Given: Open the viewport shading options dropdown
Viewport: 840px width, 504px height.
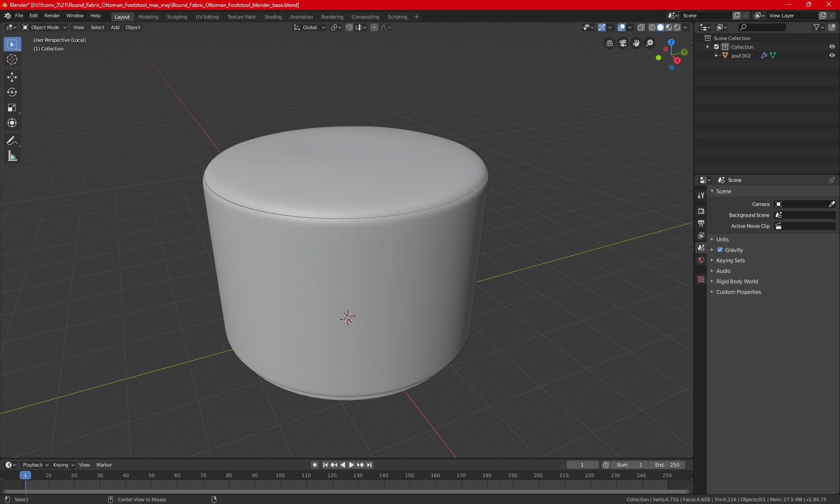Looking at the screenshot, I should tap(686, 28).
